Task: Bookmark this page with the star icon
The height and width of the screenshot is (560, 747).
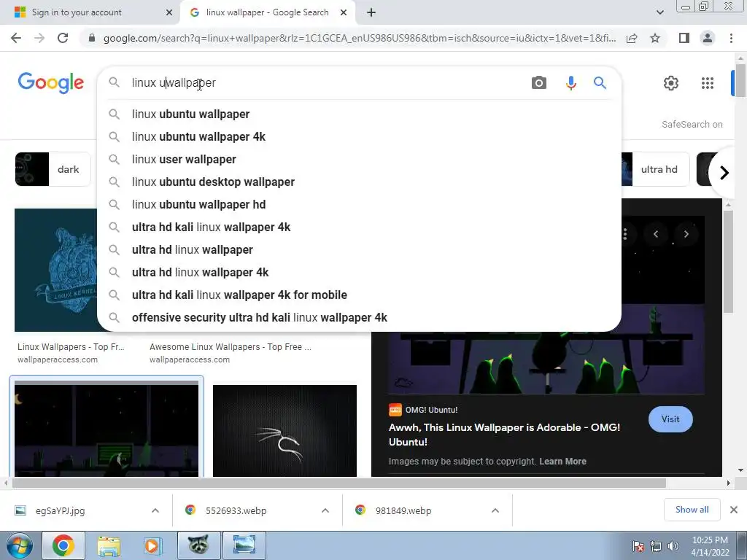Action: point(655,38)
